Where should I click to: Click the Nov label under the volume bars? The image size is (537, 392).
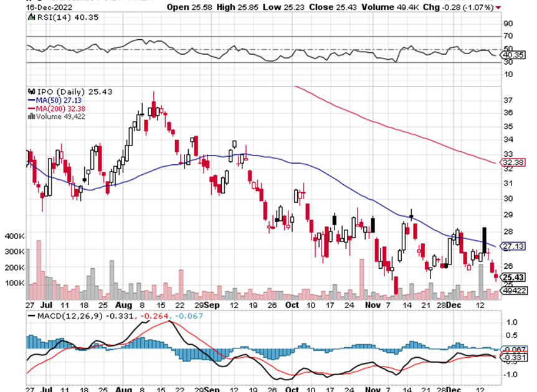[x=373, y=305]
